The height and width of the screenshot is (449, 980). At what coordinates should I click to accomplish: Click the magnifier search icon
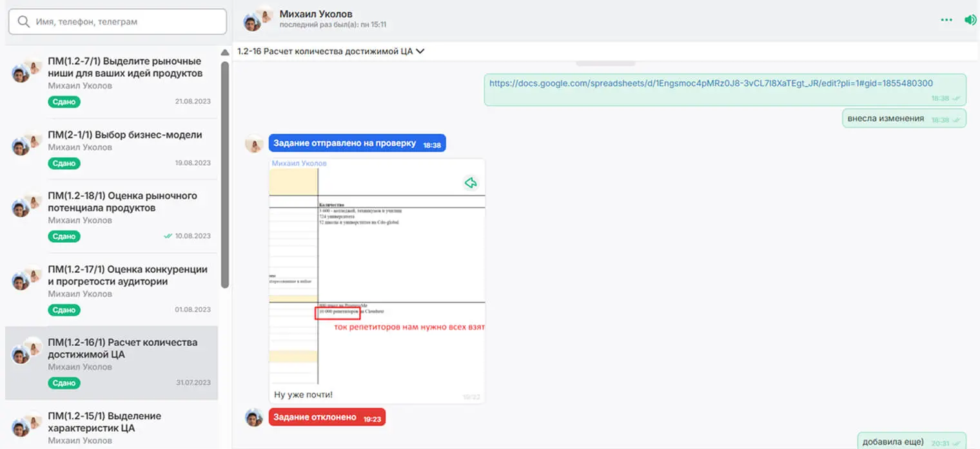[24, 22]
